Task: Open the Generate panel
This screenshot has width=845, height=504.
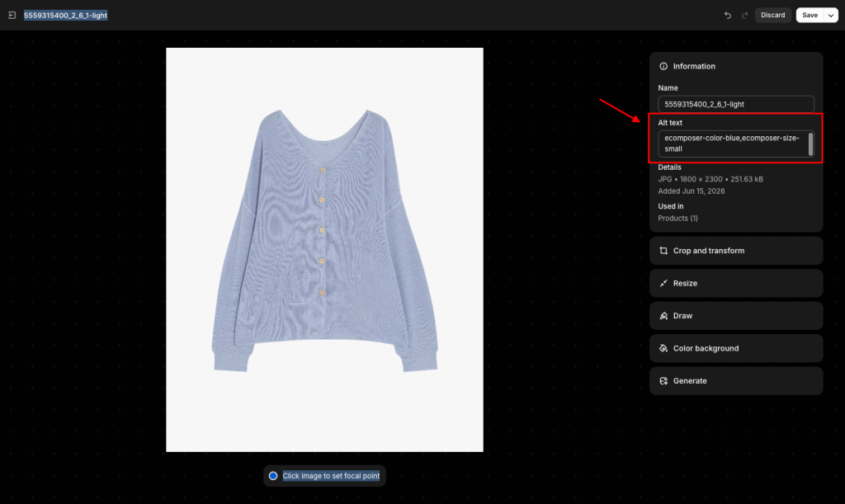Action: coord(736,381)
